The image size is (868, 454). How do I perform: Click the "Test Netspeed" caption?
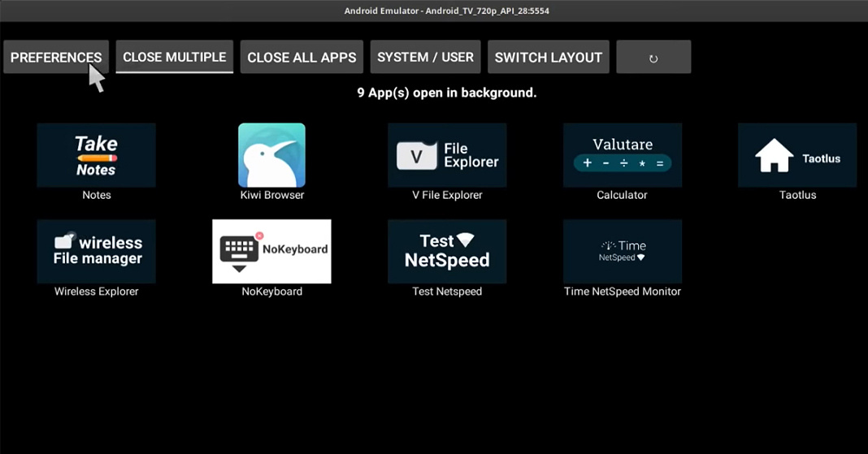tap(447, 292)
